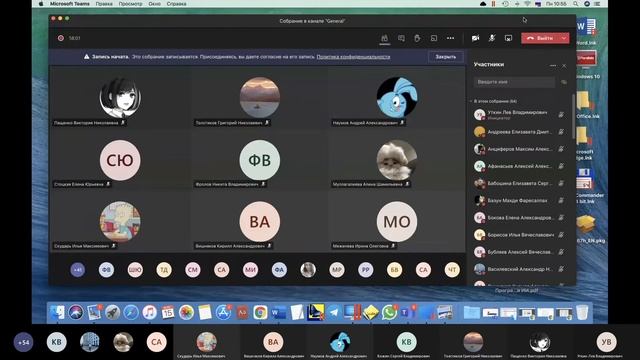
Task: Click mic icon beside Анциферов Максим
Action: [561, 149]
